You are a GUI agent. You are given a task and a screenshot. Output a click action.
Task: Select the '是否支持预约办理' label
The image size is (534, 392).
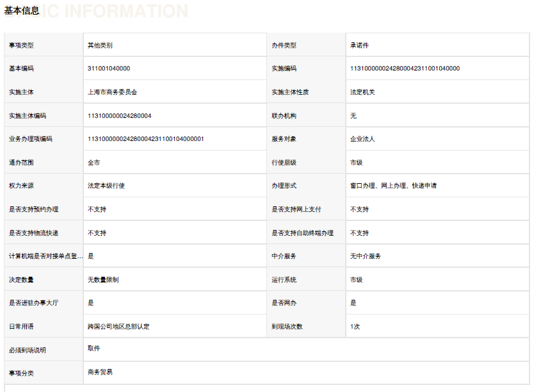33,209
